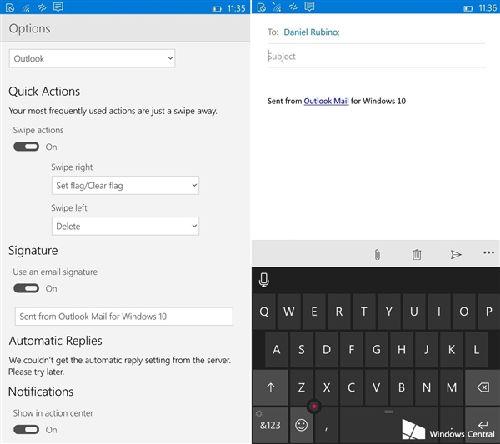Tap the X key

coord(326,387)
